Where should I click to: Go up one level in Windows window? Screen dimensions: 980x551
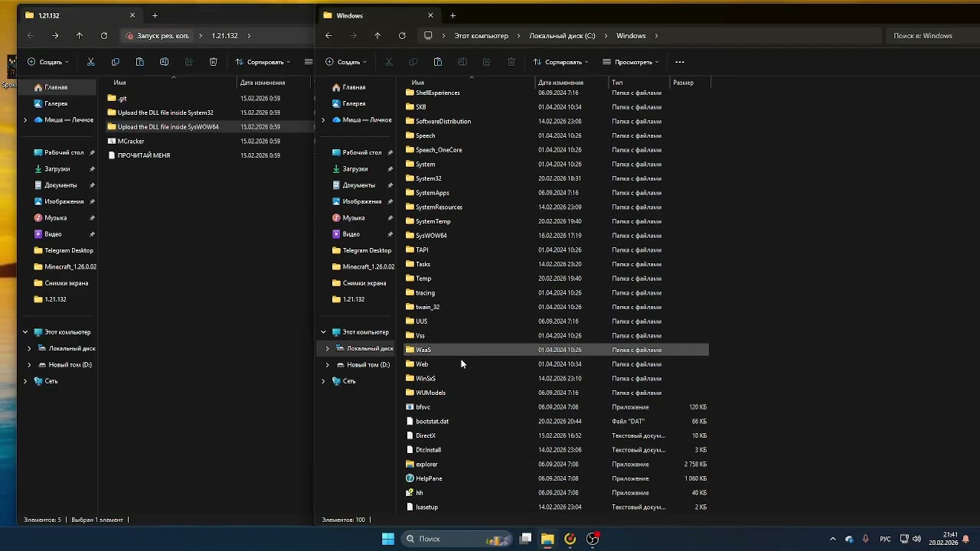tap(377, 35)
